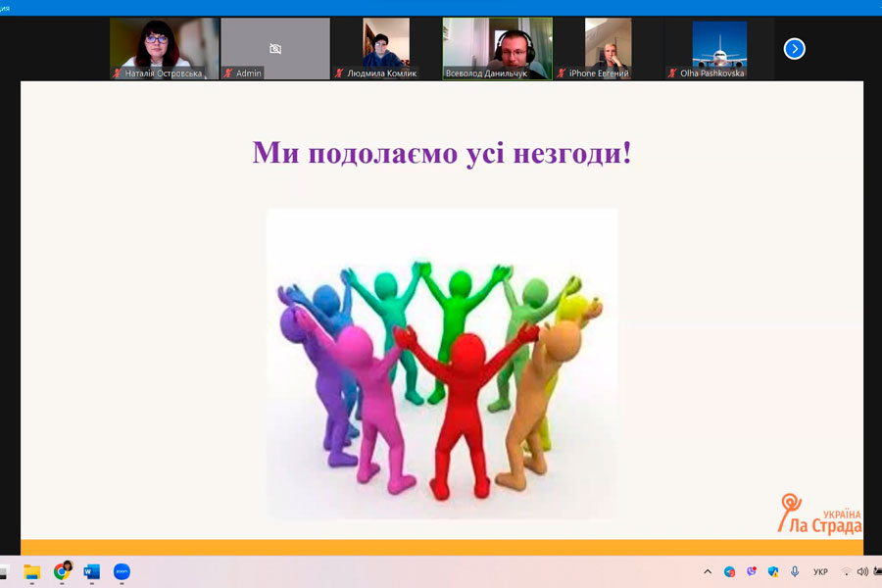Show next participants with the blue arrow
This screenshot has height=588, width=882.
pos(794,49)
